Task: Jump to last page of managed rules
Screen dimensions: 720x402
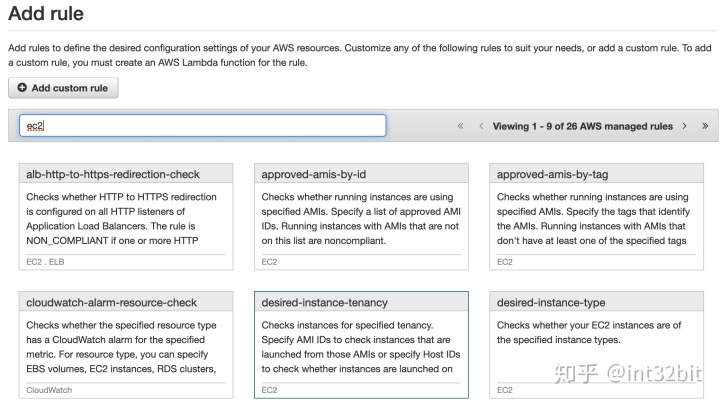Action: pyautogui.click(x=705, y=126)
